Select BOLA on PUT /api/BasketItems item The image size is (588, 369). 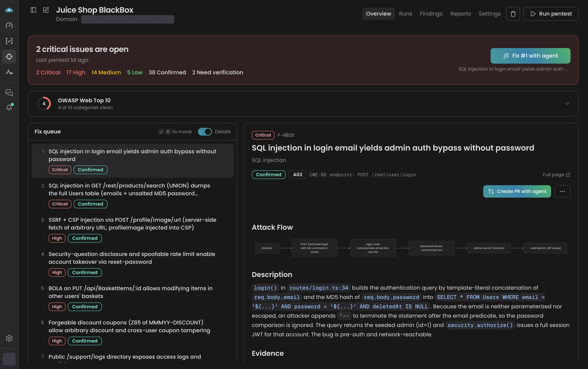[132, 297]
